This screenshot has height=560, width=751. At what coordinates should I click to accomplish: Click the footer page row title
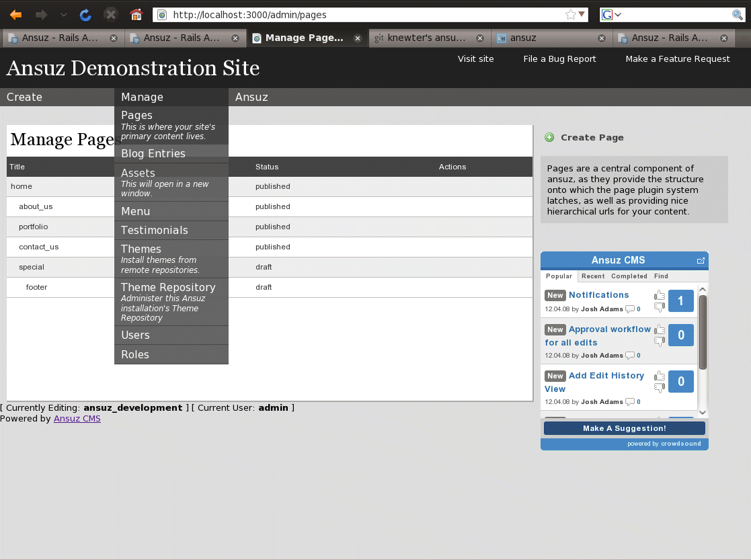click(36, 287)
